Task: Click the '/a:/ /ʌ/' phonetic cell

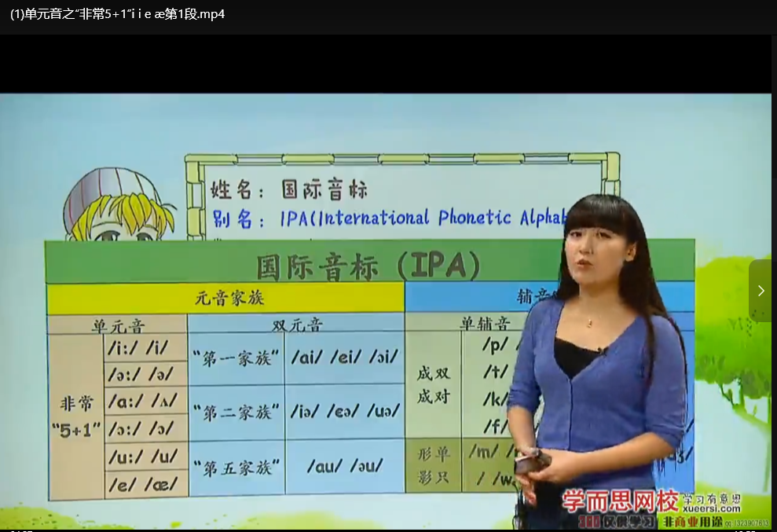Action: (145, 402)
